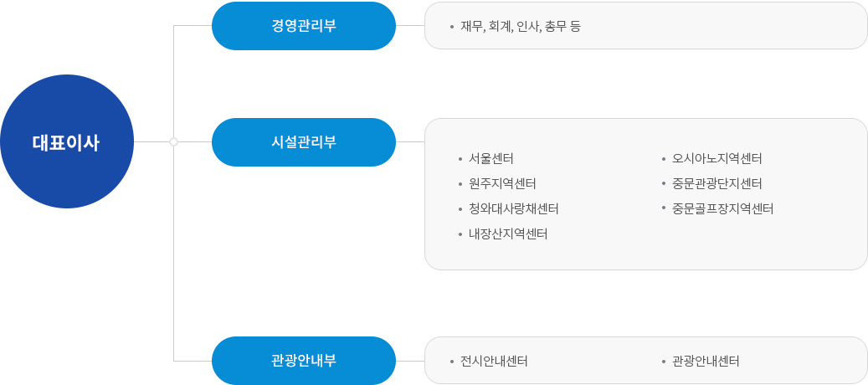The image size is (868, 385).
Task: Click the bullet before 전시안내센터
Action: point(452,362)
